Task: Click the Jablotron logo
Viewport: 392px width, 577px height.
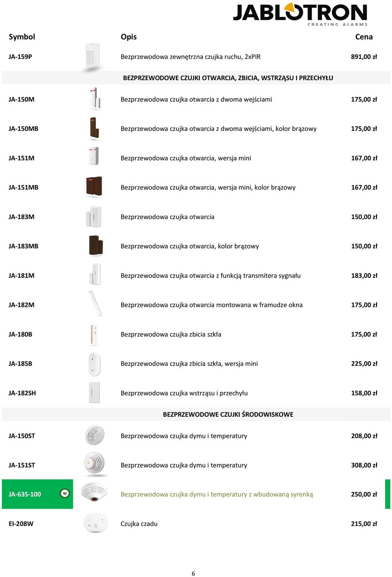Action: (x=300, y=14)
